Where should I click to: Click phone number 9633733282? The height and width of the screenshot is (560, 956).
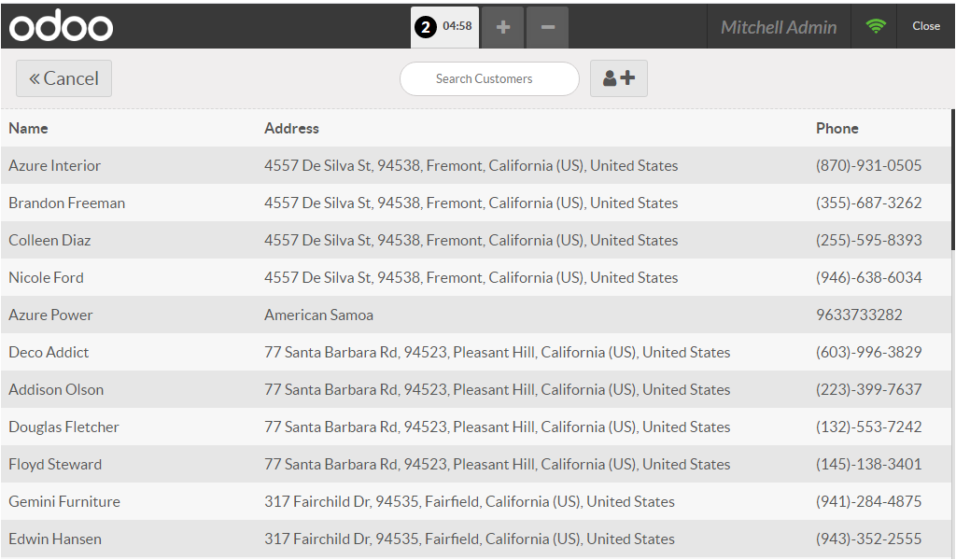coord(859,315)
